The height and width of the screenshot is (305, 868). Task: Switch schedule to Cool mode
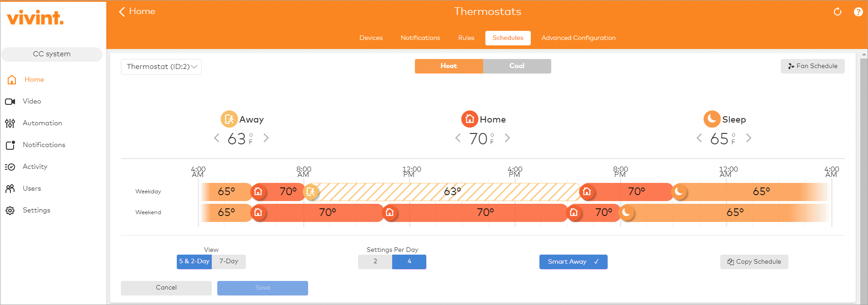pos(517,66)
